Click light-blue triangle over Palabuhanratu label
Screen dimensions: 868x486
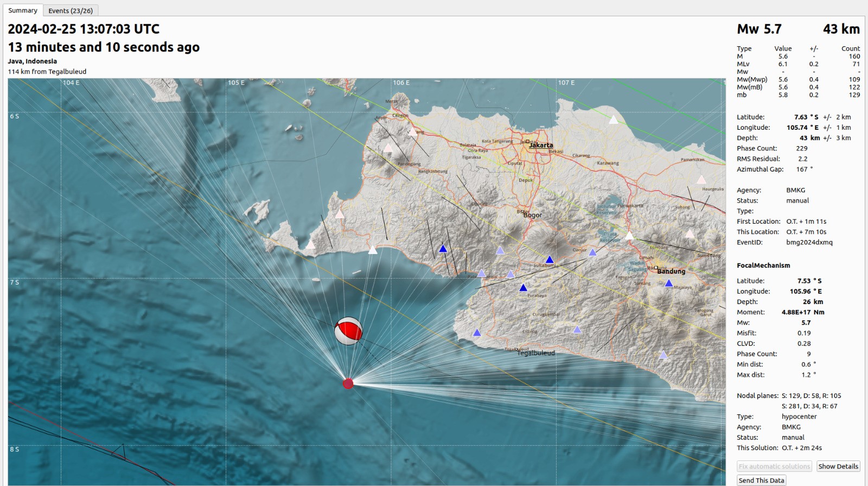pyautogui.click(x=481, y=274)
